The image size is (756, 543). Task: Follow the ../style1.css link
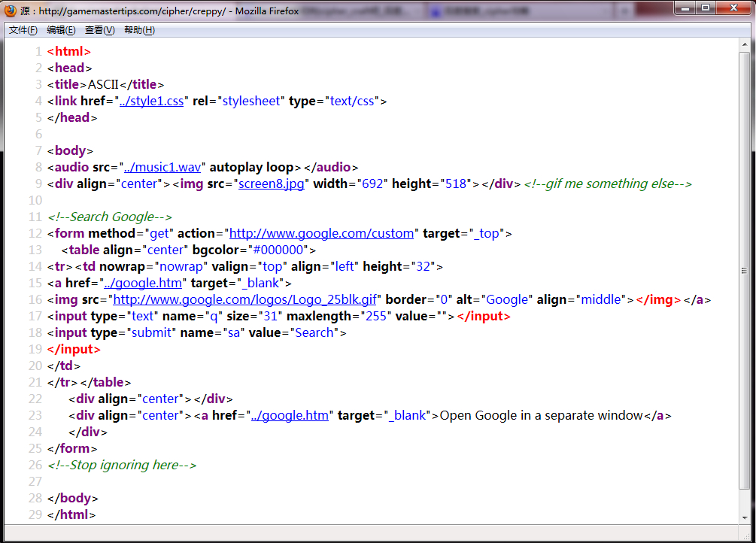tap(151, 102)
